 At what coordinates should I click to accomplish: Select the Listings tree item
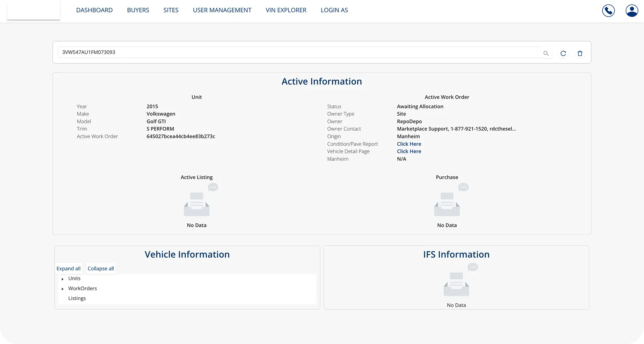point(77,298)
